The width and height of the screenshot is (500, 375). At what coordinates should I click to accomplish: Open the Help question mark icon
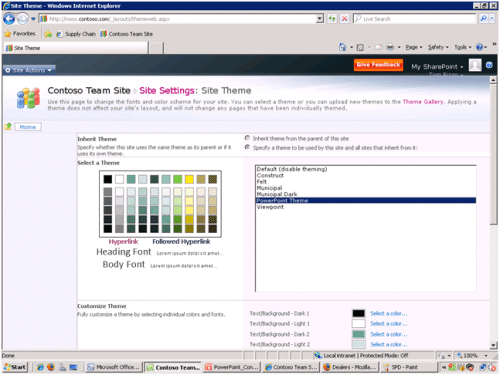(479, 47)
